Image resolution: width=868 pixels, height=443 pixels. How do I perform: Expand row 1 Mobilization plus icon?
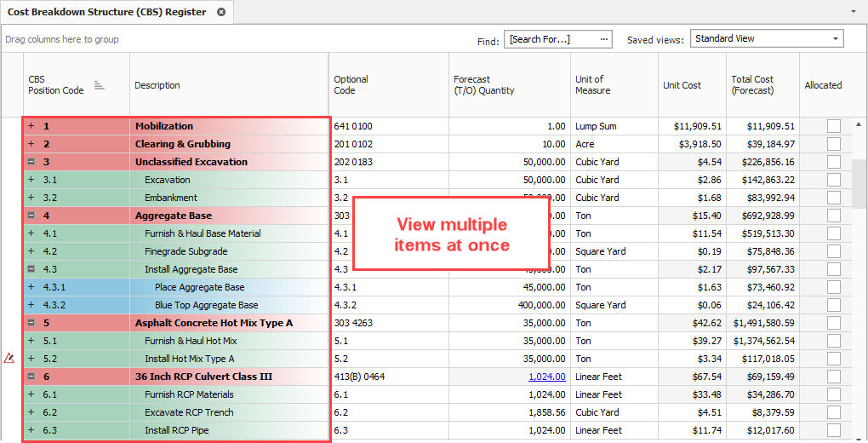(x=31, y=126)
